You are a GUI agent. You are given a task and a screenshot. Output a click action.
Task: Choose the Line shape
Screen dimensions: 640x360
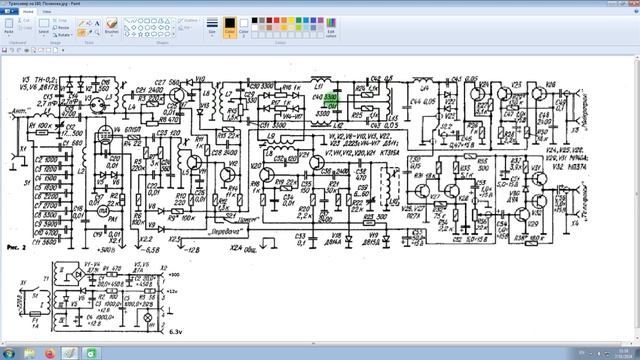click(x=127, y=21)
